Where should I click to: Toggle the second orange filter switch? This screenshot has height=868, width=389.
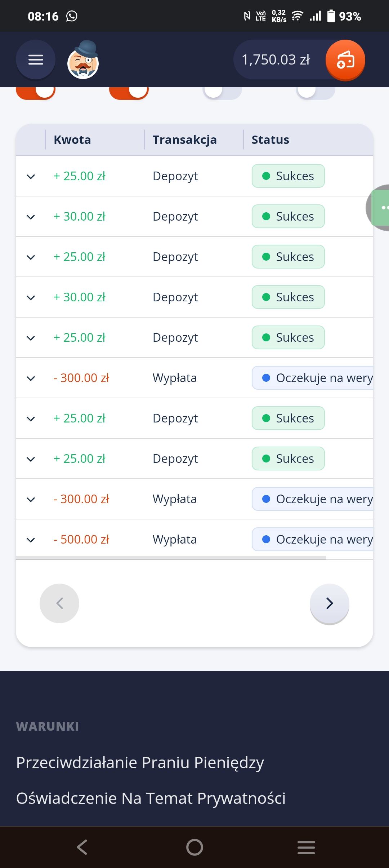[x=129, y=92]
